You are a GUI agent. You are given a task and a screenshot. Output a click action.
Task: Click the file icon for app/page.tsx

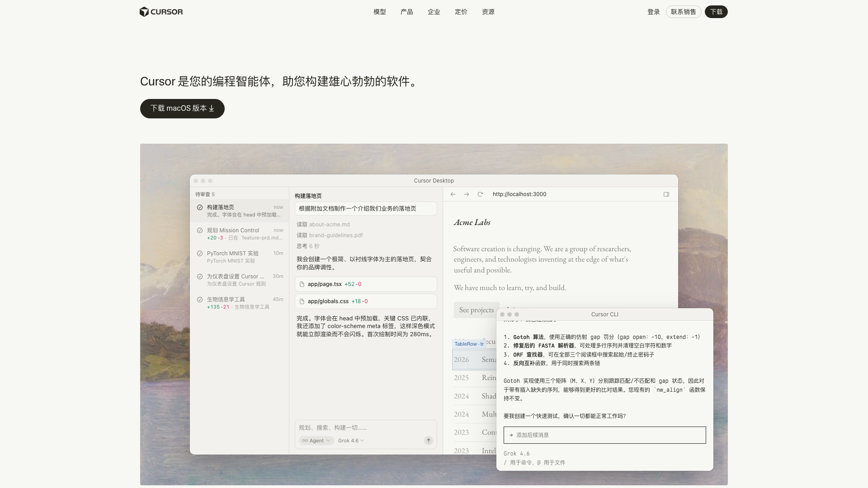pyautogui.click(x=302, y=284)
